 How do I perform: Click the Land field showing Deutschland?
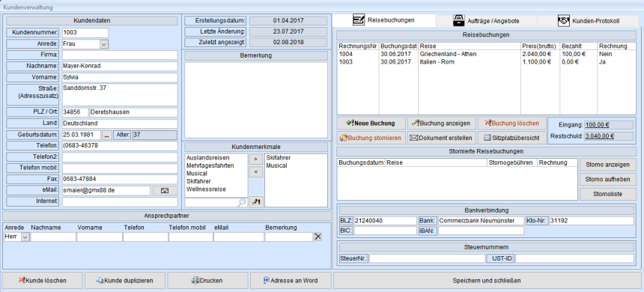point(120,124)
